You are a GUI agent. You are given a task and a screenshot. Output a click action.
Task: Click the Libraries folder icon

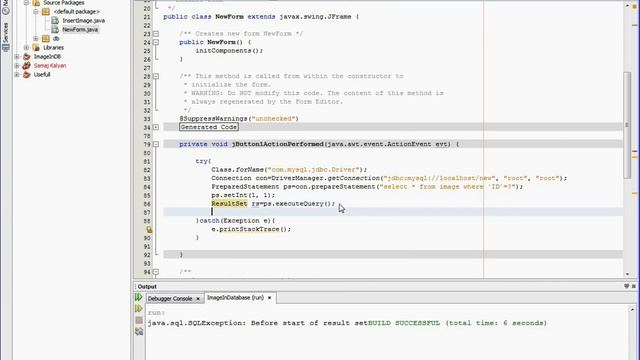click(36, 48)
